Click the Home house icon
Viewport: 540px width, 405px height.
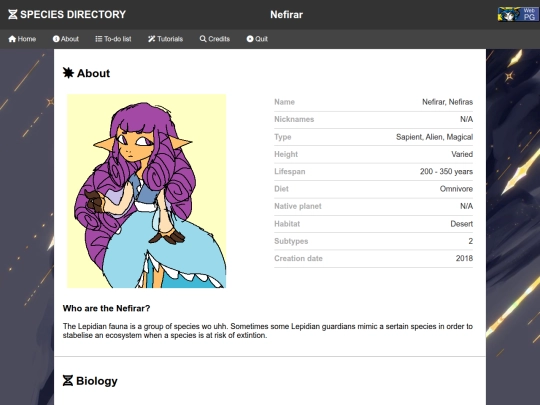[12, 39]
